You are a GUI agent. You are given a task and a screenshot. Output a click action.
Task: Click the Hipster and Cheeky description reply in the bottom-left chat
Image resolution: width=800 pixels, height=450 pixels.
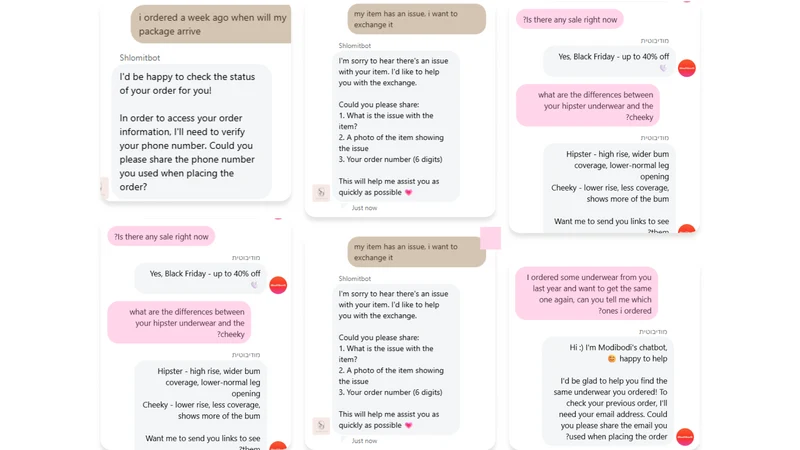pyautogui.click(x=201, y=406)
